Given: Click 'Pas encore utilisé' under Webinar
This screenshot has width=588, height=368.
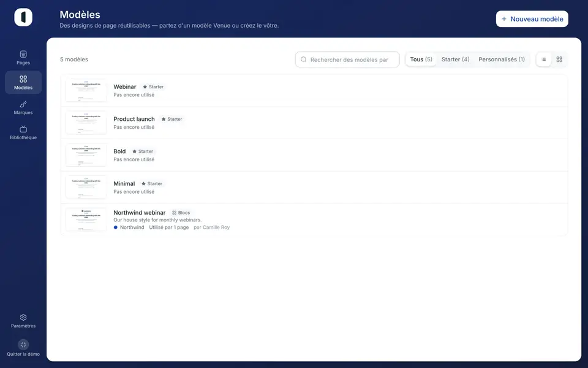Looking at the screenshot, I should (x=134, y=95).
